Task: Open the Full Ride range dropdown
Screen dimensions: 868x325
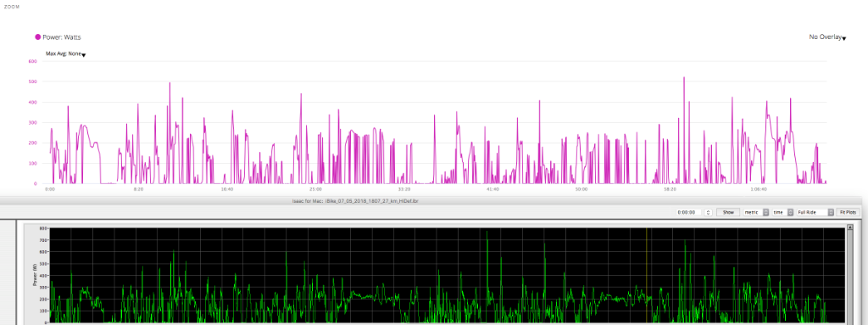Action: pyautogui.click(x=815, y=212)
